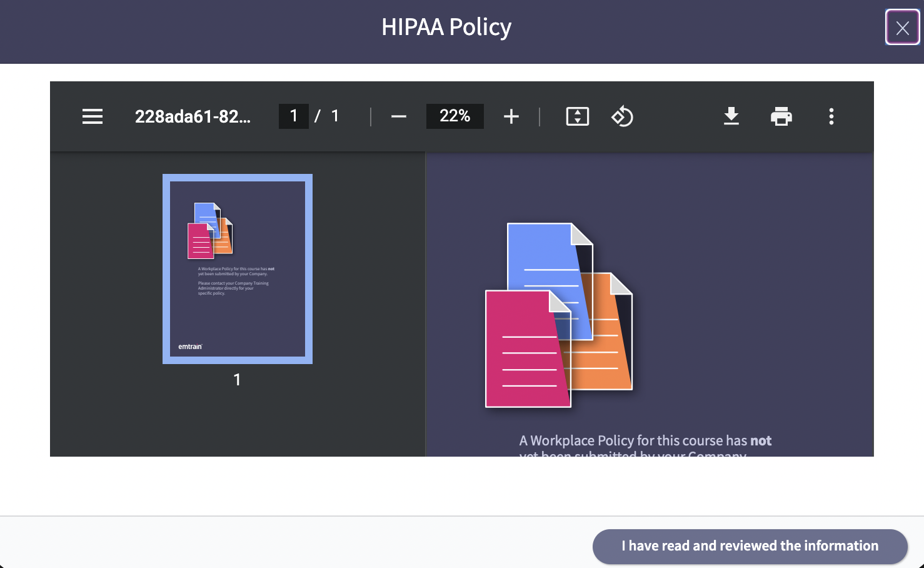Screen dimensions: 924x568
Task: Print the HIPAA Policy document
Action: (x=781, y=116)
